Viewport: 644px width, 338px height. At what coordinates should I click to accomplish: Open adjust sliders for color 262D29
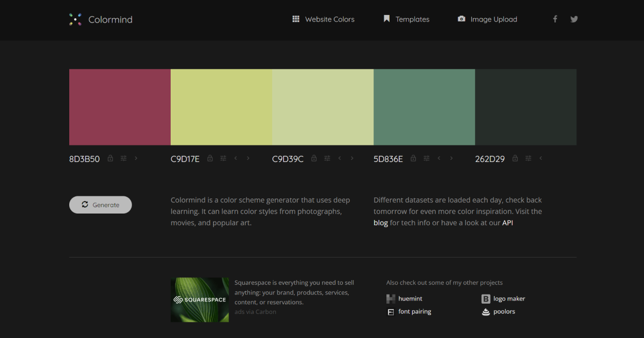click(528, 158)
